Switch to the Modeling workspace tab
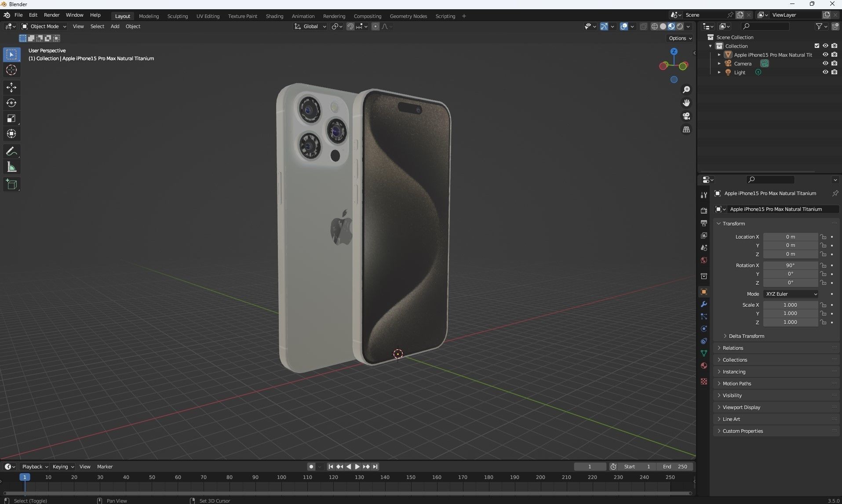842x504 pixels. 149,16
